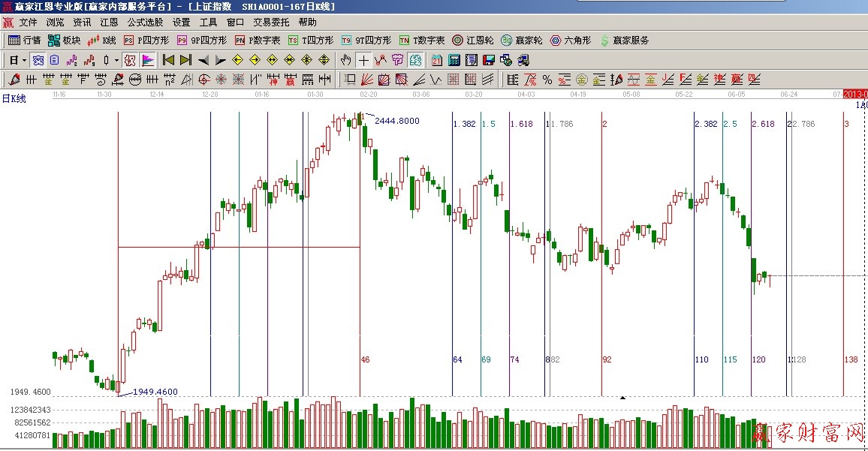Toggle the pressed flag indicator button
868x451 pixels.
pyautogui.click(x=148, y=60)
